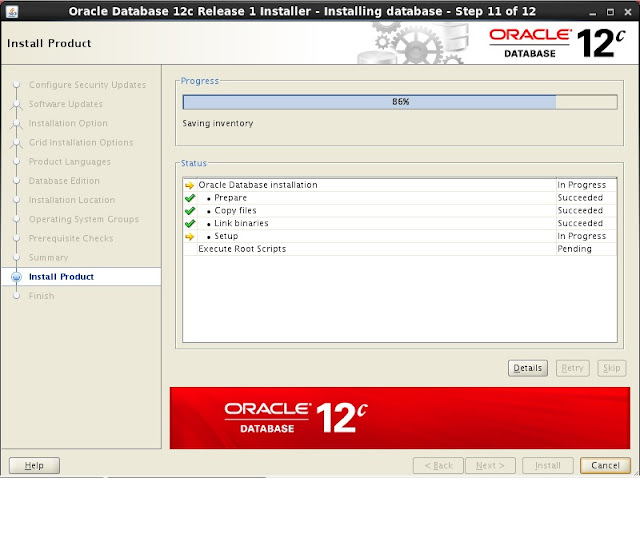
Task: Click In Progress status of Oracle Database installation
Action: coord(582,185)
